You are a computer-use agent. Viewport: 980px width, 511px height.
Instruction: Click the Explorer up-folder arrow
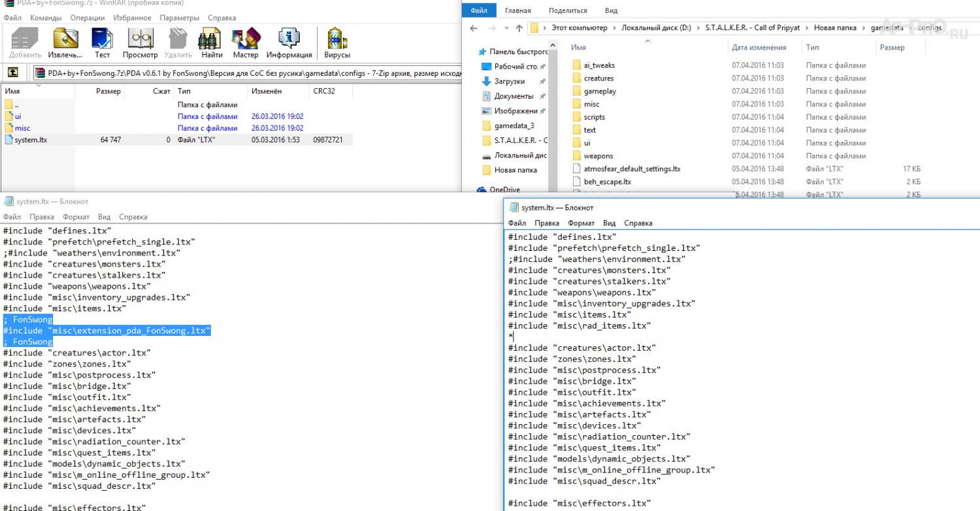519,28
